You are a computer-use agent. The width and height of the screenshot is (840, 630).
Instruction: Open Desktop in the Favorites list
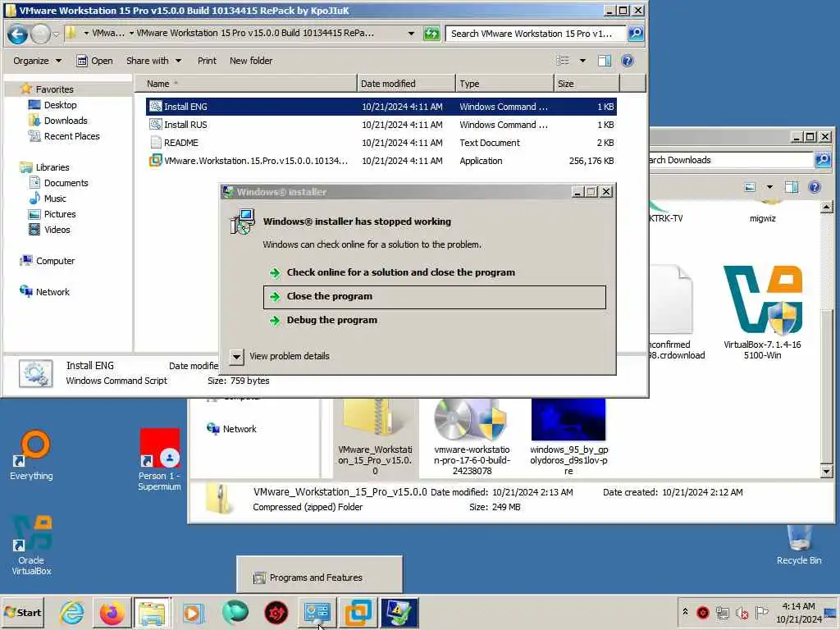click(x=52, y=105)
